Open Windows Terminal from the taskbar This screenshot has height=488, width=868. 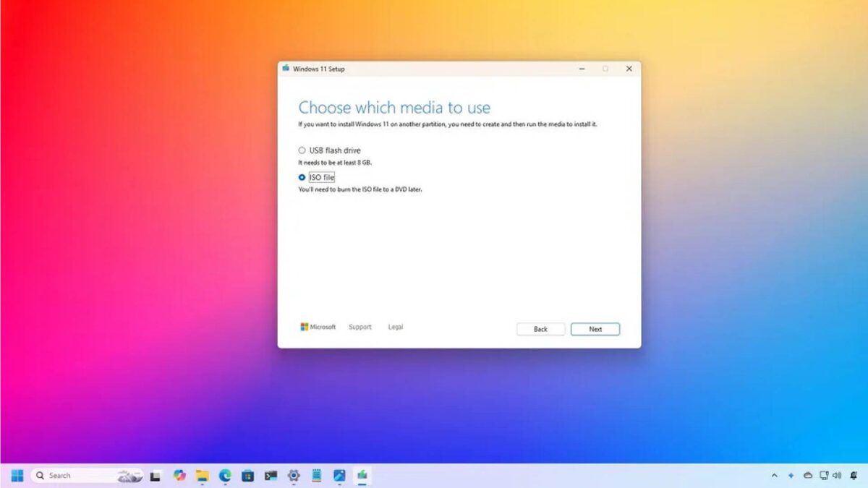coord(271,476)
